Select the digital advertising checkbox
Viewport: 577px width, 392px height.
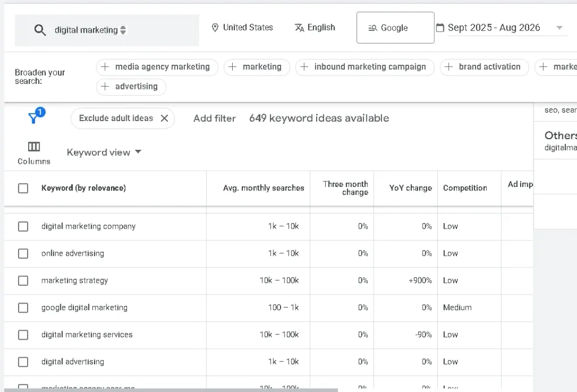click(x=23, y=362)
